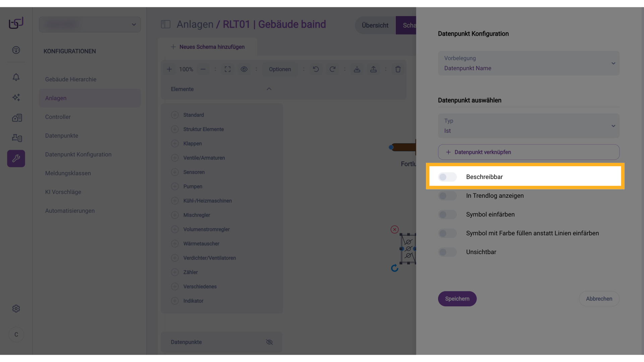This screenshot has height=362, width=644.
Task: Click the download import icon
Action: (x=357, y=69)
